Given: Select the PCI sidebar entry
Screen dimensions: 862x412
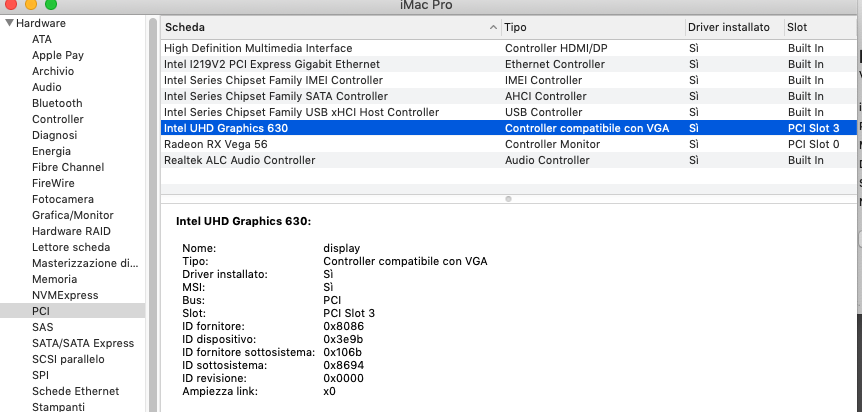Looking at the screenshot, I should [x=73, y=310].
